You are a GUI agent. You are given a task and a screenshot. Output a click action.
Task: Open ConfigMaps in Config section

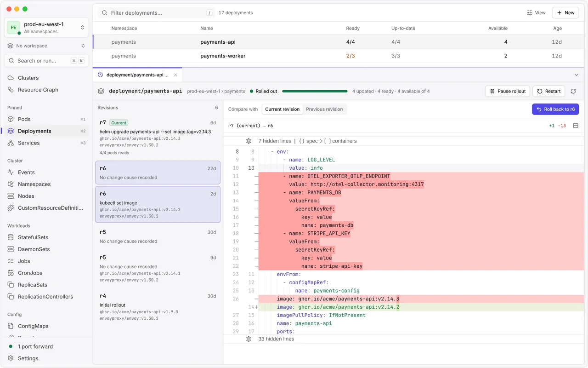click(x=46, y=326)
